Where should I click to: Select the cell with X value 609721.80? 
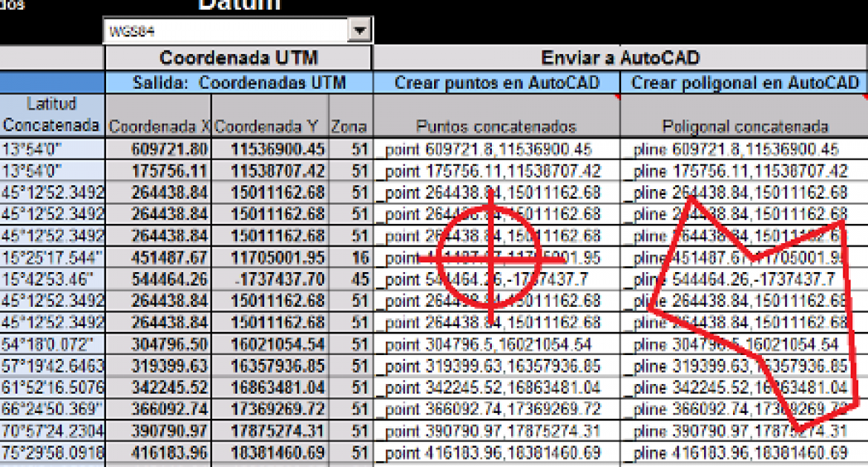click(x=158, y=149)
